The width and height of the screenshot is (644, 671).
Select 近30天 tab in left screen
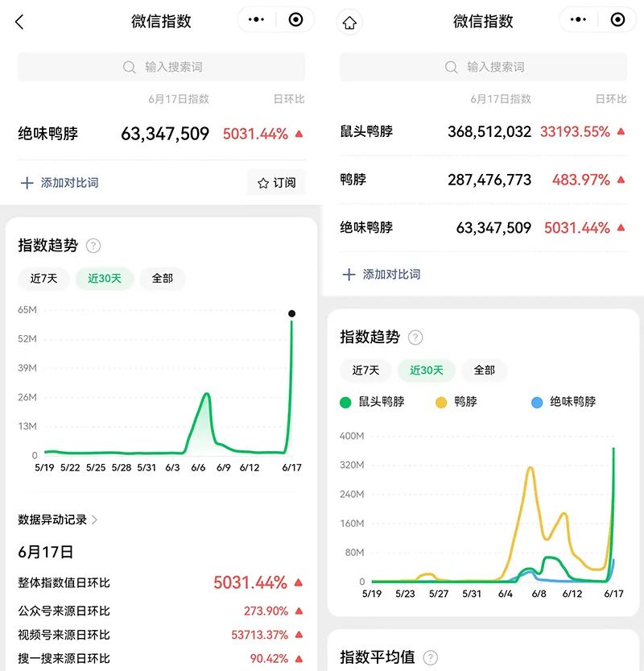[105, 279]
